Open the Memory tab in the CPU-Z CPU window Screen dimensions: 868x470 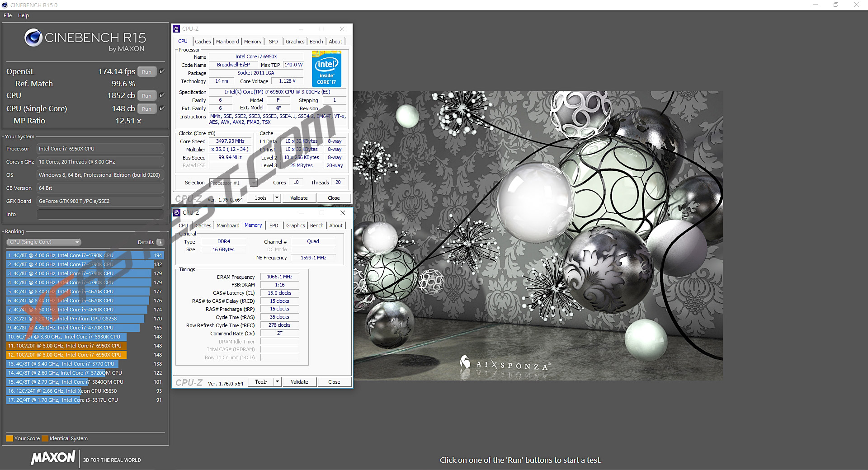pos(253,42)
